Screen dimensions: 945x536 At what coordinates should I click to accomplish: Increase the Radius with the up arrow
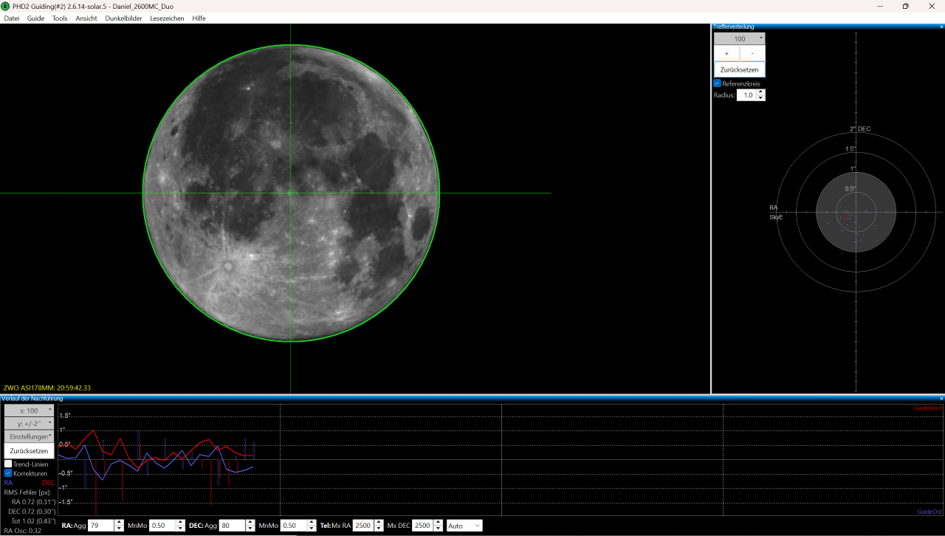click(x=761, y=92)
